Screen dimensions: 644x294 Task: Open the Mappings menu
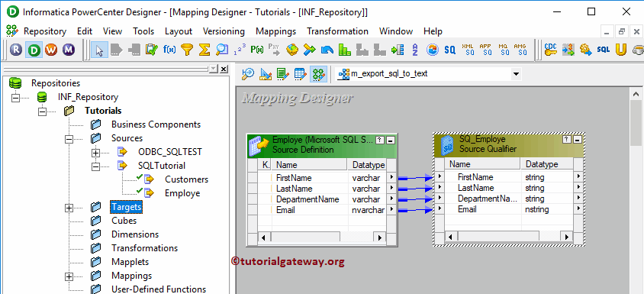pos(275,31)
